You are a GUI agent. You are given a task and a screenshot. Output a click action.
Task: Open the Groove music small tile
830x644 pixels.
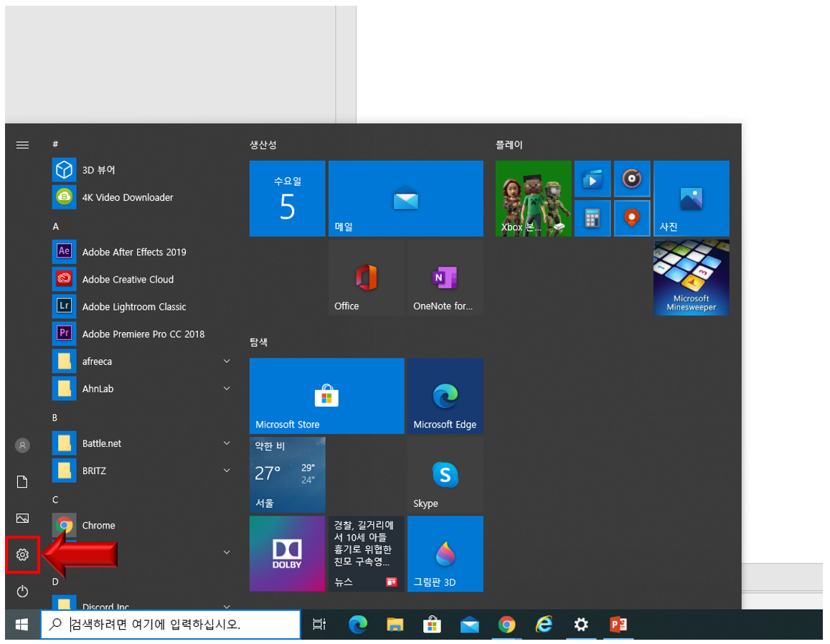click(632, 179)
